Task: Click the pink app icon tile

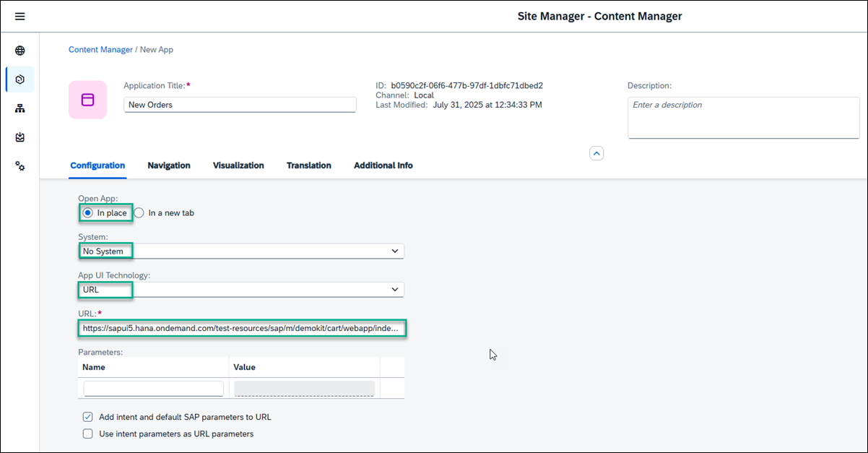Action: coord(87,100)
